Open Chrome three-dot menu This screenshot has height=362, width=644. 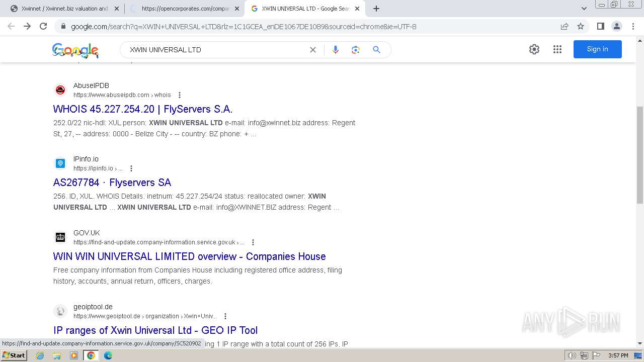pos(632,26)
